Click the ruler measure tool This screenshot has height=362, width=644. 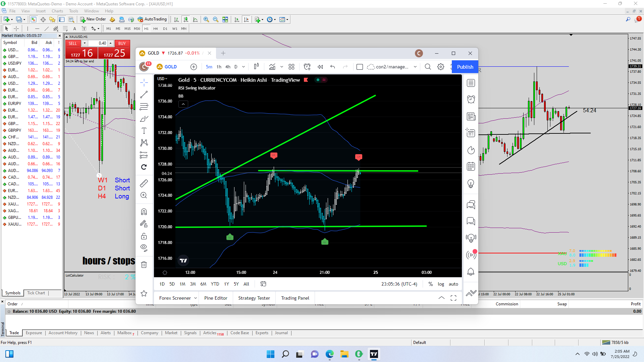click(x=144, y=183)
